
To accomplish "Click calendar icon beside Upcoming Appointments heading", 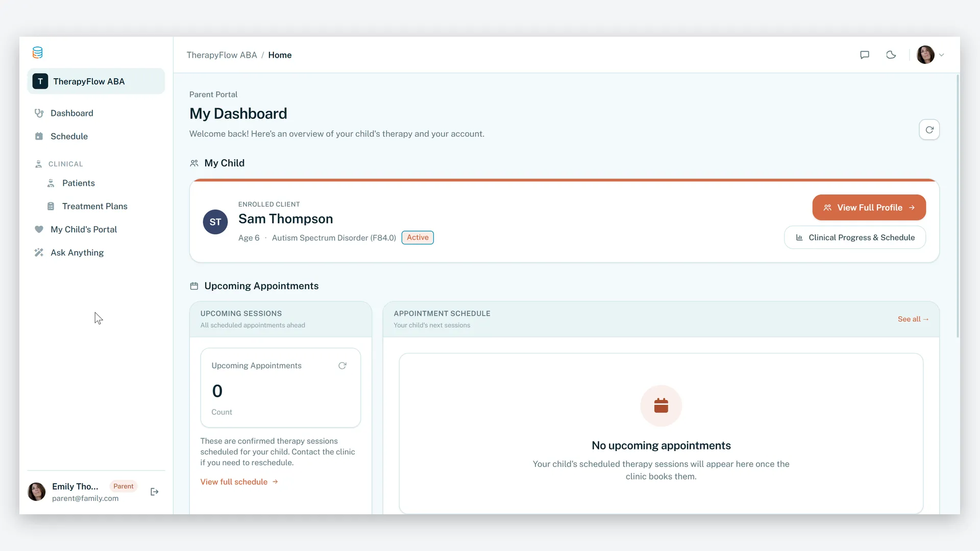I will 194,286.
